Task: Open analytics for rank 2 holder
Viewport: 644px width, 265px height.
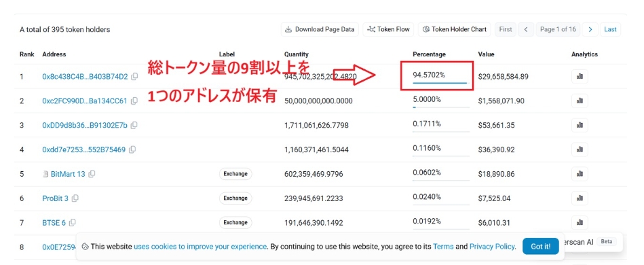Action: [580, 101]
